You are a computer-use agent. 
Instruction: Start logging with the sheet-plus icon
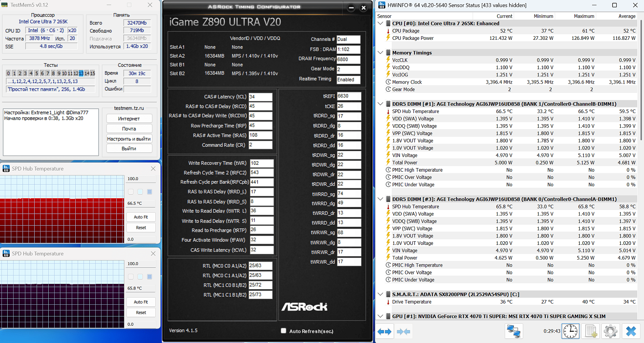click(591, 331)
